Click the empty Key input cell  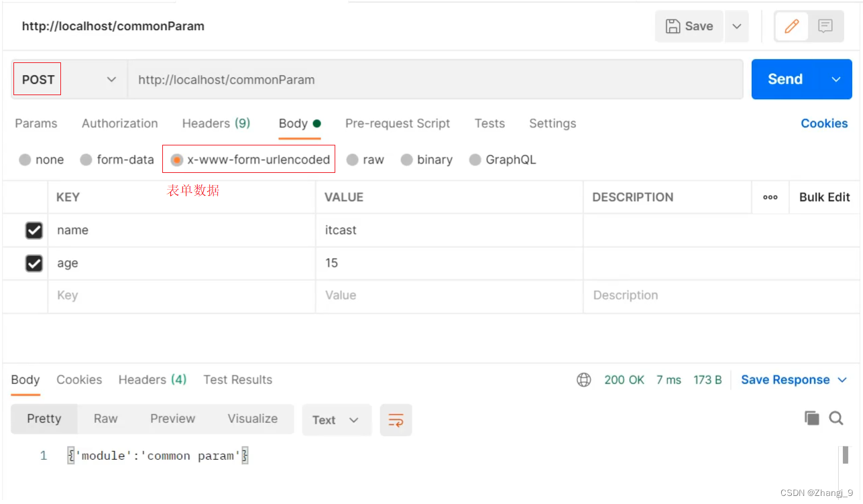[182, 296]
